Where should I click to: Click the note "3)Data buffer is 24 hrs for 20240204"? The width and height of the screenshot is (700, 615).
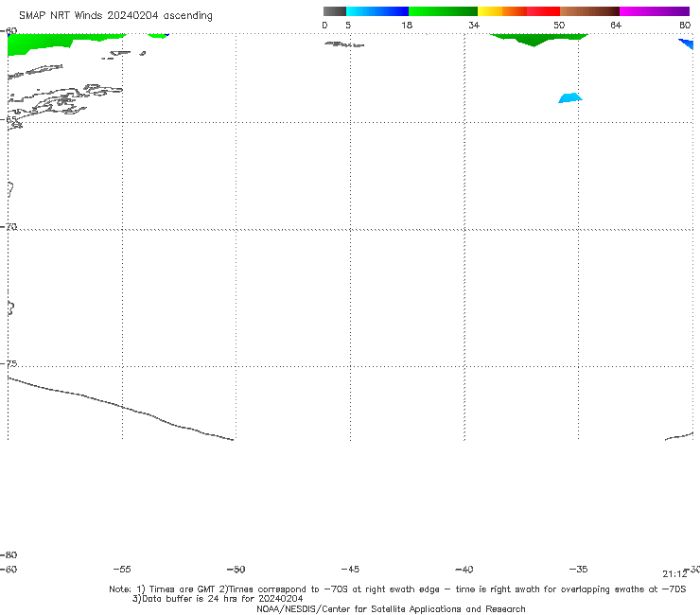click(218, 599)
